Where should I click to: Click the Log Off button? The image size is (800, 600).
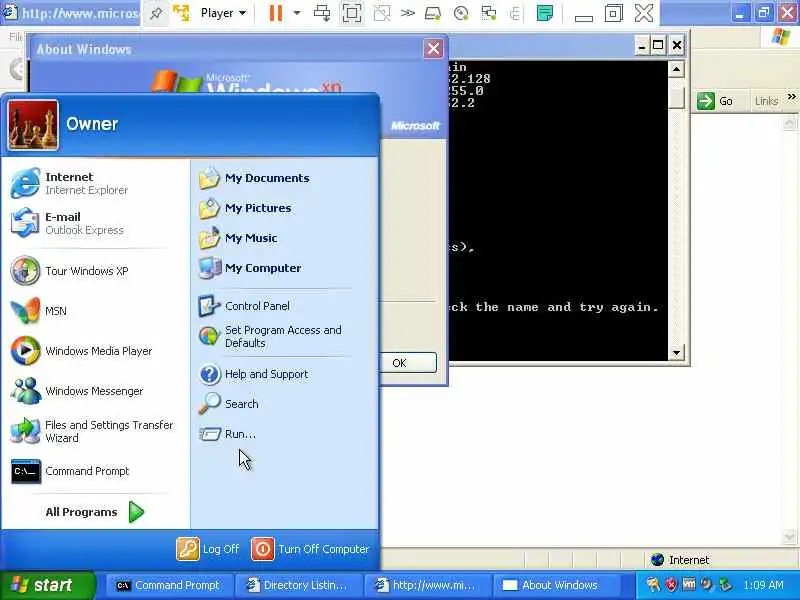tap(208, 549)
